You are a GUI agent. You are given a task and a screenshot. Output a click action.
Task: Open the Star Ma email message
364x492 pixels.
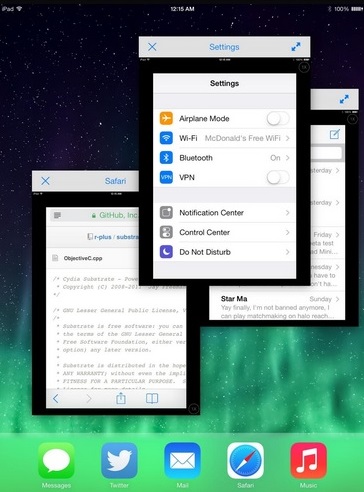tap(277, 306)
